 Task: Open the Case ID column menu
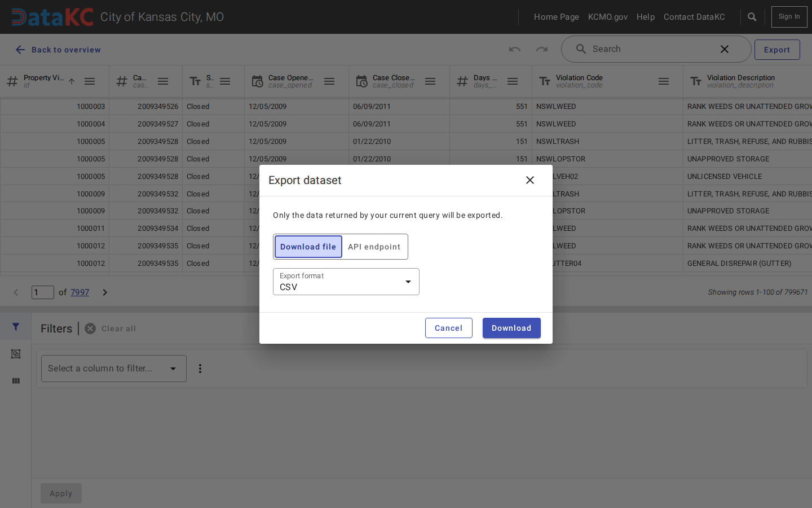pyautogui.click(x=163, y=81)
